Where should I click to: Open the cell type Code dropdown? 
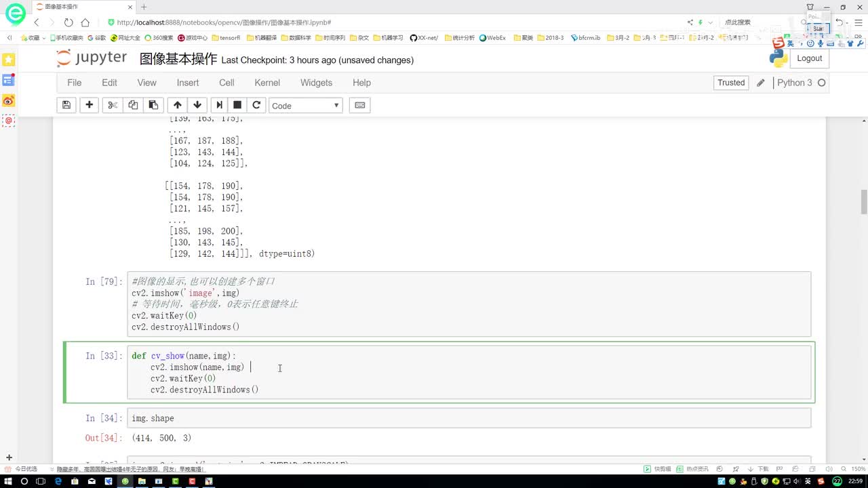tap(306, 105)
